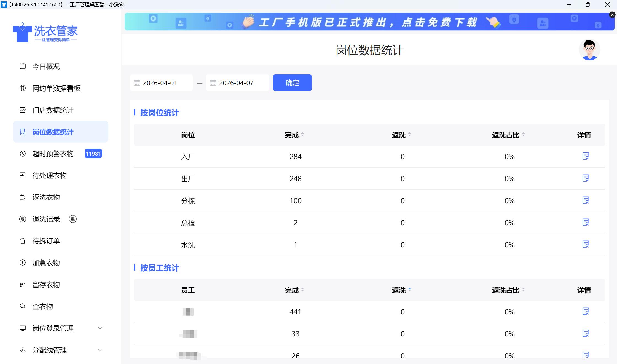Image resolution: width=617 pixels, height=364 pixels.
Task: View details icon for 水洗 position
Action: click(x=586, y=245)
